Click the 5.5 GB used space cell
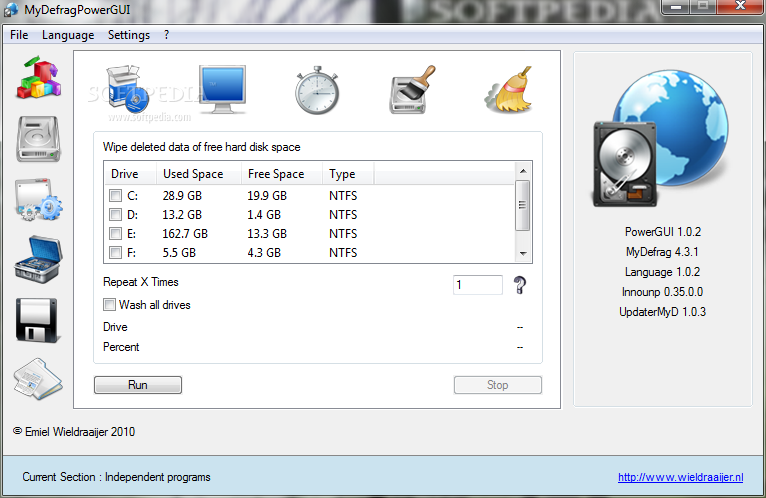766x498 pixels. coord(179,253)
